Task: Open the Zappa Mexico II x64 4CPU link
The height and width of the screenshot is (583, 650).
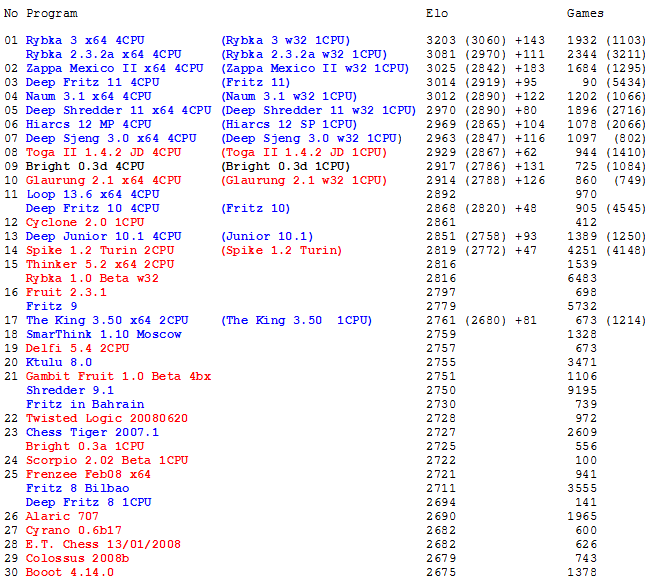Action: coord(114,69)
